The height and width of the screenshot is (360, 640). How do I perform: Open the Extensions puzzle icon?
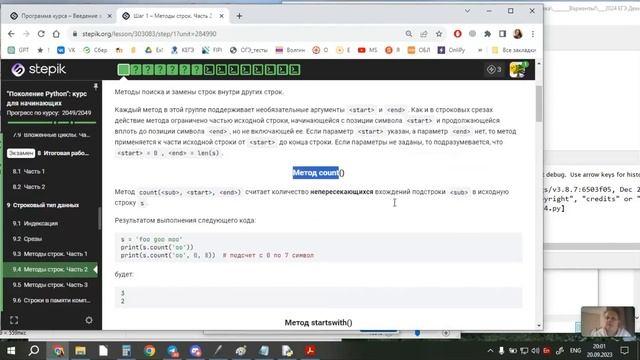tap(487, 34)
